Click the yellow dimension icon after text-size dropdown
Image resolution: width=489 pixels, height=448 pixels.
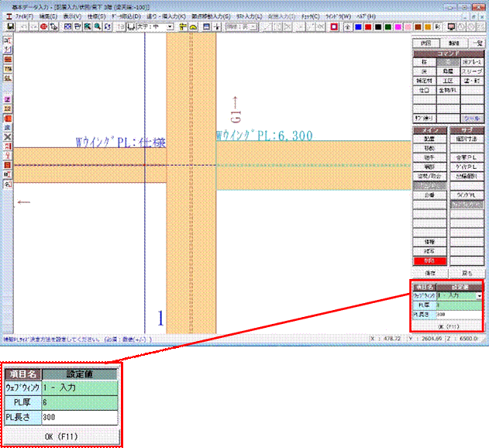click(183, 27)
